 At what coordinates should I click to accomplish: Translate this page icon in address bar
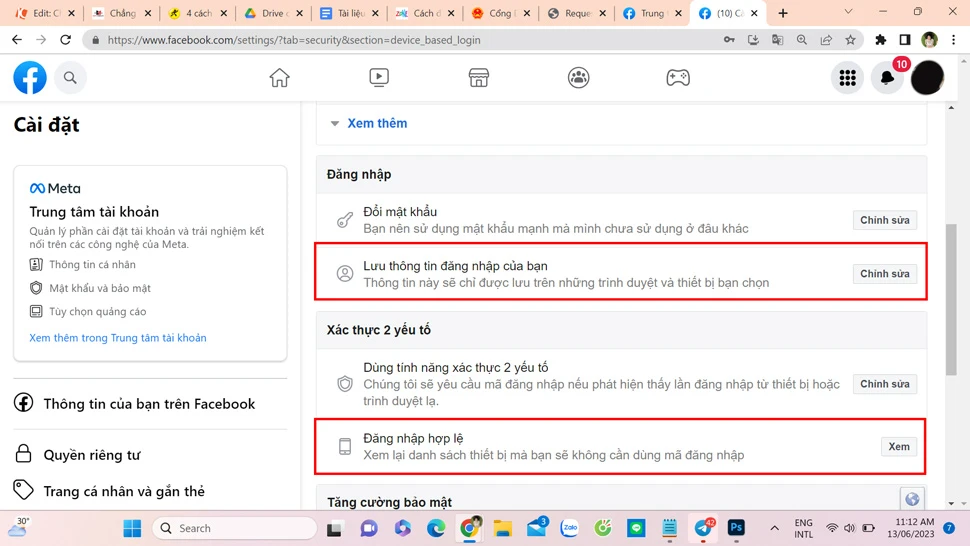click(778, 40)
